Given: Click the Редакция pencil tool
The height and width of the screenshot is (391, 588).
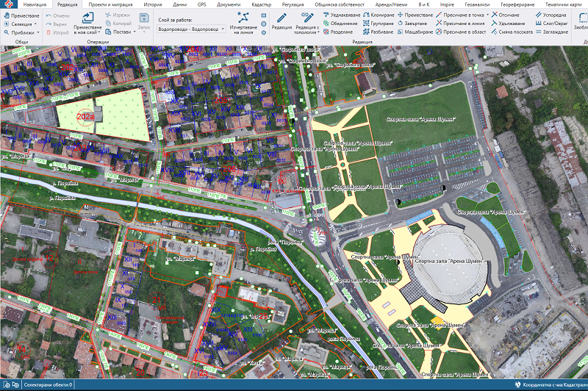Looking at the screenshot, I should [281, 21].
